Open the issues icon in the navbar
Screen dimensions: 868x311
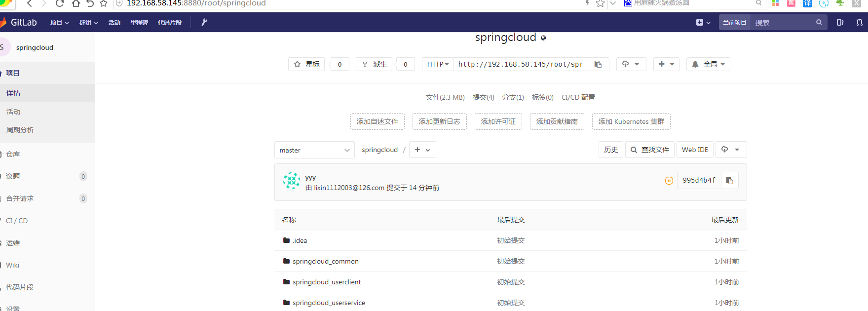(x=840, y=22)
